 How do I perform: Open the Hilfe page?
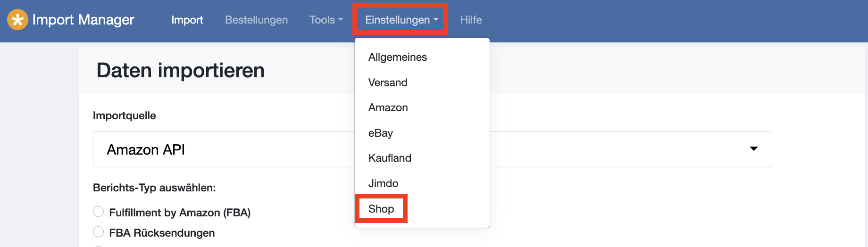pyautogui.click(x=471, y=20)
